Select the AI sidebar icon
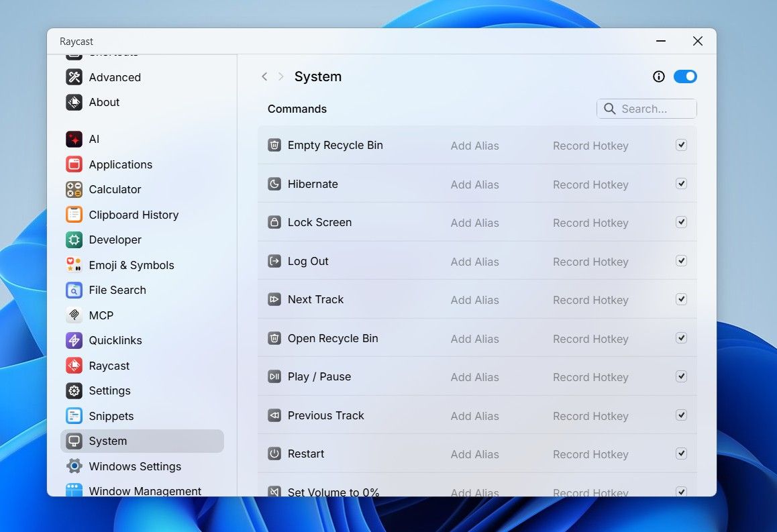777x532 pixels. coord(74,139)
